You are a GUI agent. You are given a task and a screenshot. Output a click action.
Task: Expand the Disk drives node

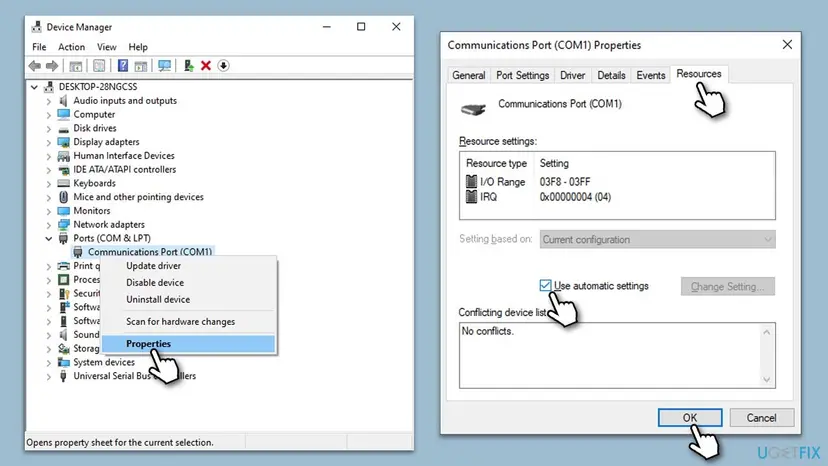click(49, 128)
